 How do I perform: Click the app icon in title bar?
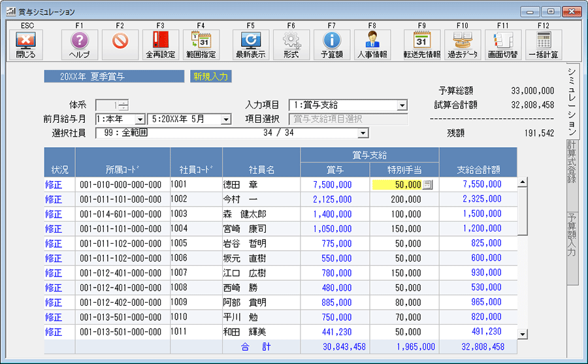(x=10, y=11)
